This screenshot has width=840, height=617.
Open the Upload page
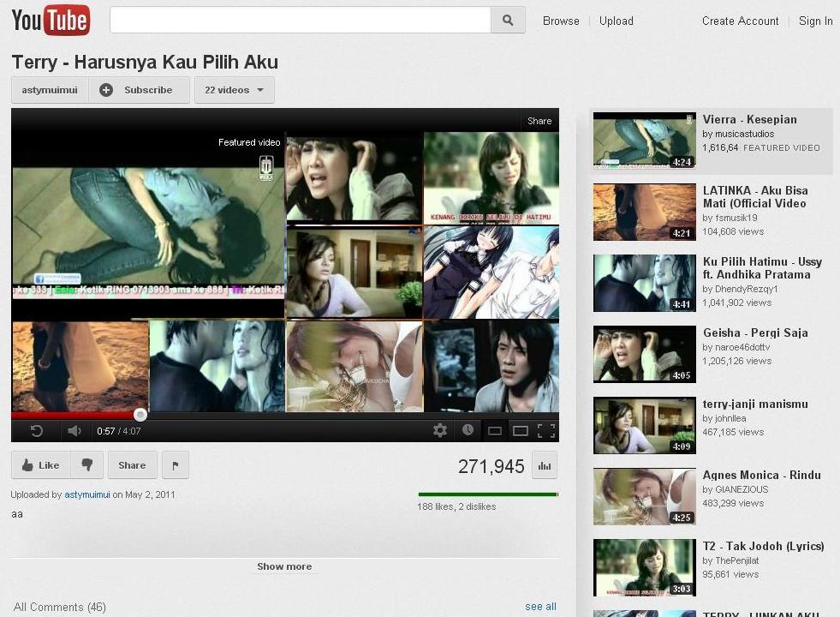(616, 21)
